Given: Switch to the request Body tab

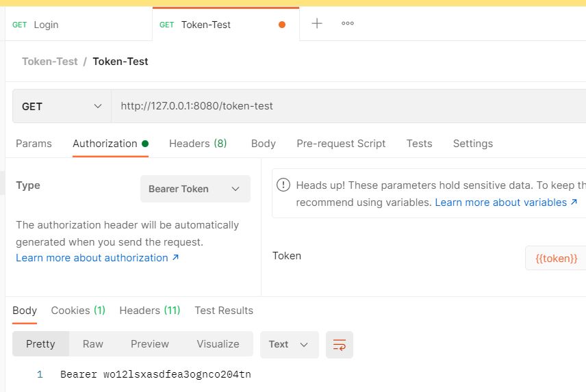Looking at the screenshot, I should point(263,144).
